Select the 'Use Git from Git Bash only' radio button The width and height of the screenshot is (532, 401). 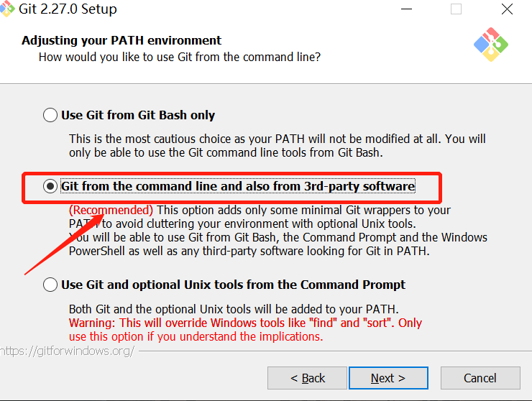(x=50, y=115)
